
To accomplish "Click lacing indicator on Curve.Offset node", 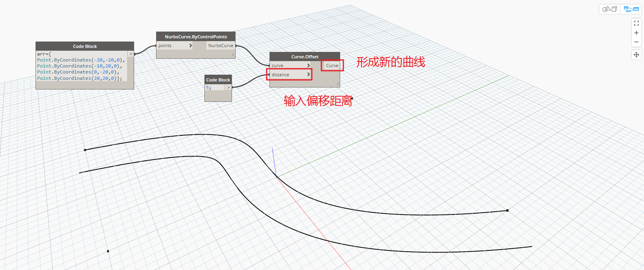I will coord(337,84).
